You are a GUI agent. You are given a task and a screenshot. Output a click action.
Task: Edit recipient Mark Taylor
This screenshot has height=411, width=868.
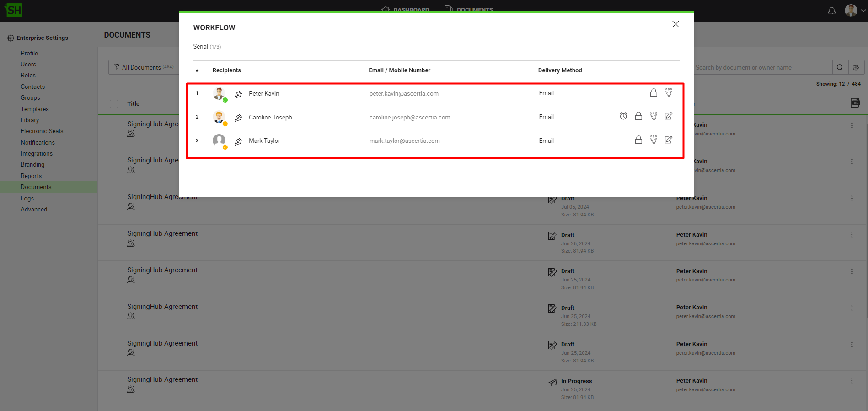click(669, 140)
